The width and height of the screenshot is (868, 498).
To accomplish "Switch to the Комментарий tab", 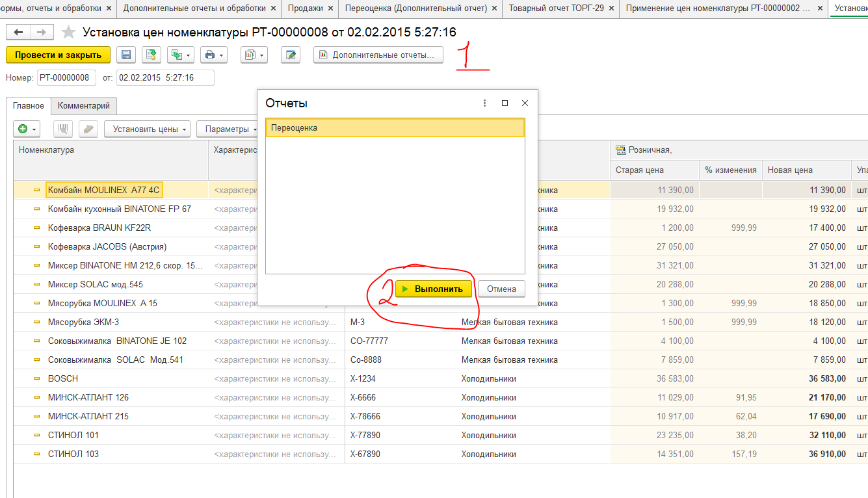I will [x=84, y=105].
